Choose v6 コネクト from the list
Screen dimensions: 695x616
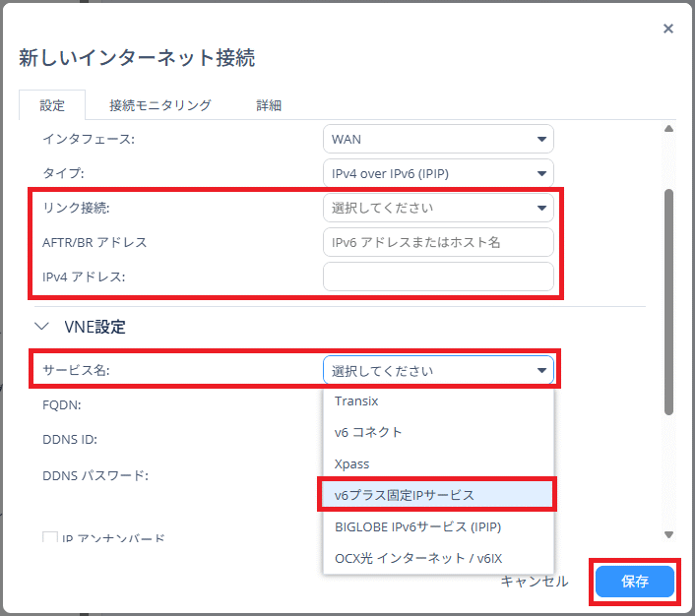pos(368,432)
